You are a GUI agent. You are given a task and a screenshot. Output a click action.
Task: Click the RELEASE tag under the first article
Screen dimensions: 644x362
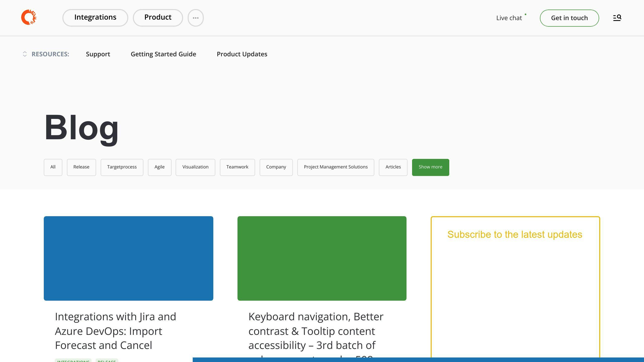tap(107, 361)
